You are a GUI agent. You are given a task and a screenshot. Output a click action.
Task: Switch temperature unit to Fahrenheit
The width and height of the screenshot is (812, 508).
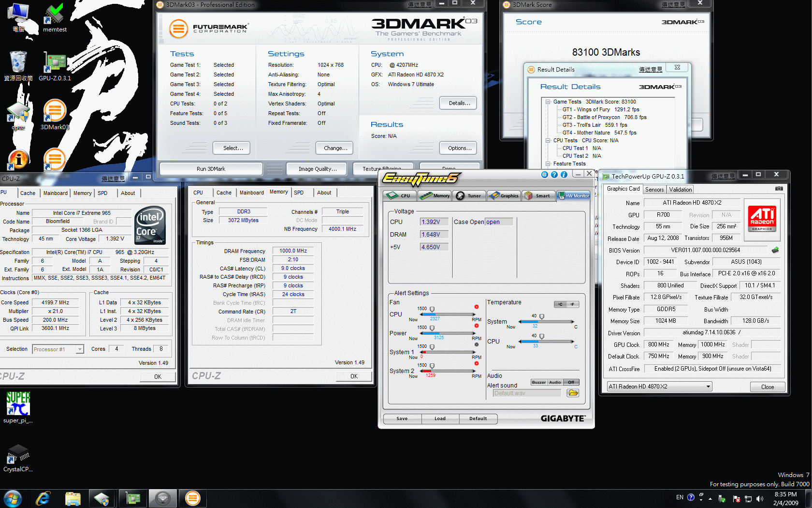tap(573, 304)
